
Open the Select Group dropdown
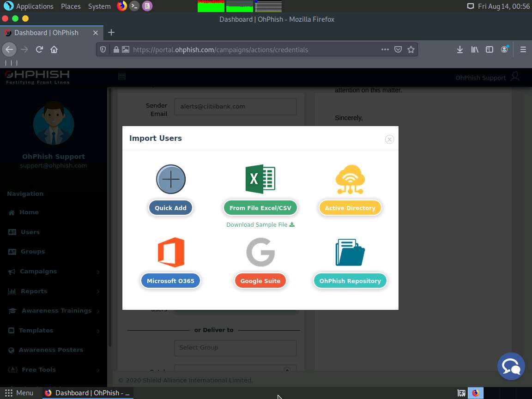pos(236,348)
